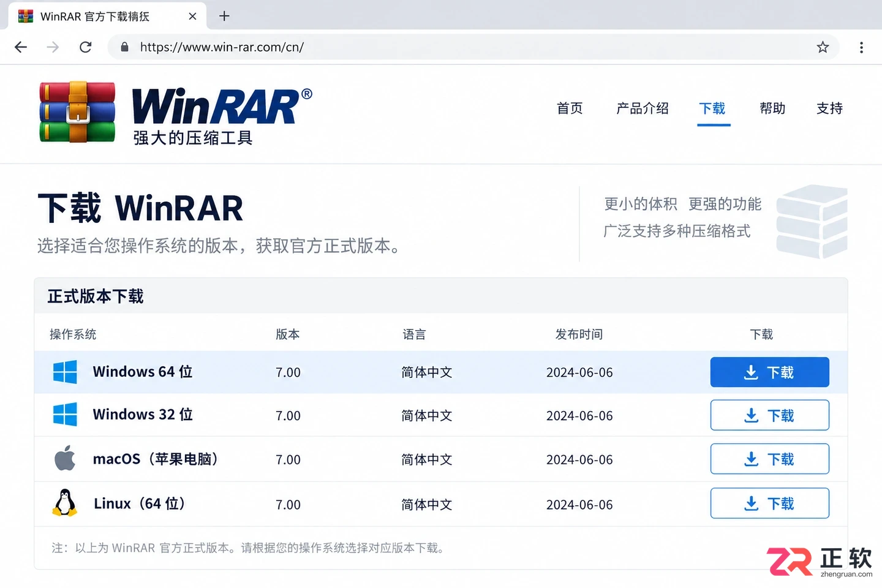Viewport: 882px width, 588px height.
Task: Go to the 首页 navigation item
Action: point(570,108)
